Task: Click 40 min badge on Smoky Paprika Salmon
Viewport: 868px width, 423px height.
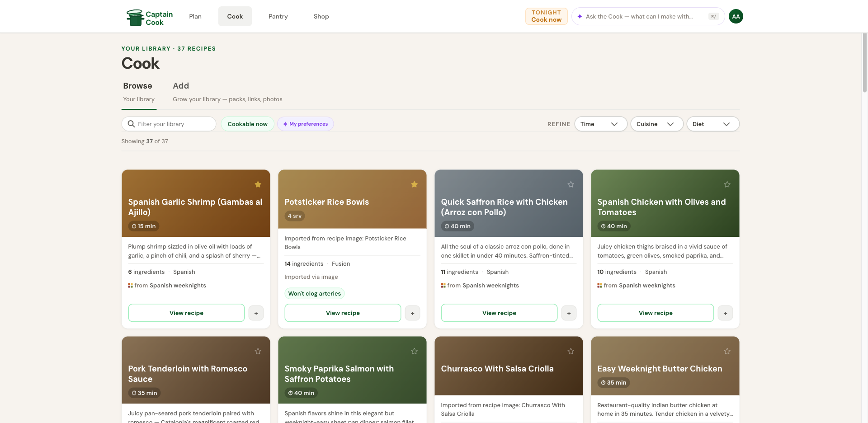Action: (x=301, y=393)
